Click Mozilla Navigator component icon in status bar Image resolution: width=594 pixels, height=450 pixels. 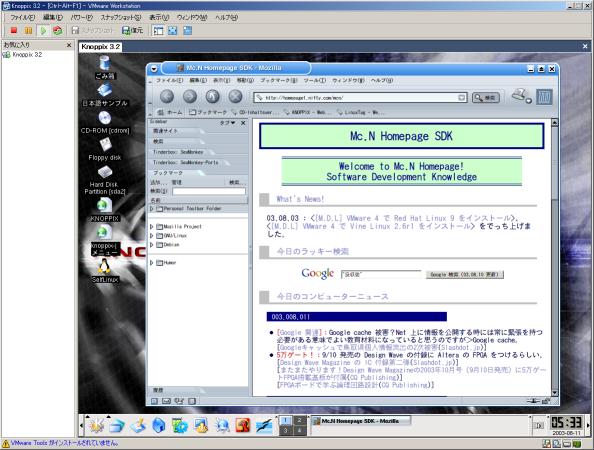[x=155, y=401]
